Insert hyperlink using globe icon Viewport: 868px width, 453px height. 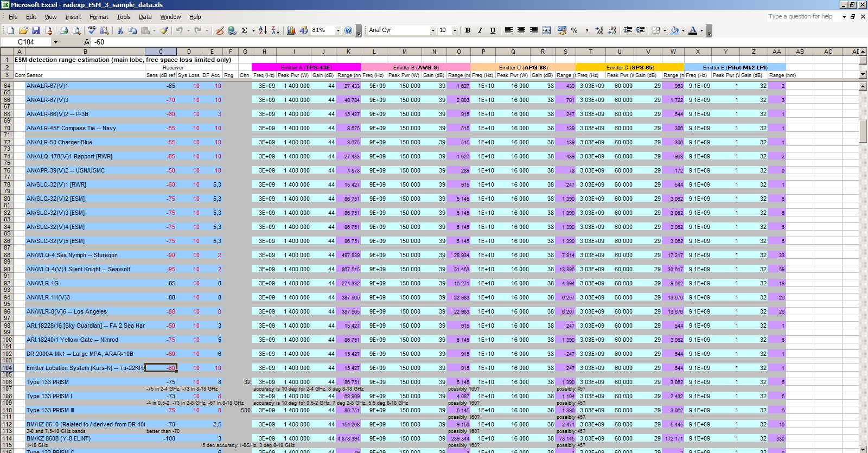232,30
